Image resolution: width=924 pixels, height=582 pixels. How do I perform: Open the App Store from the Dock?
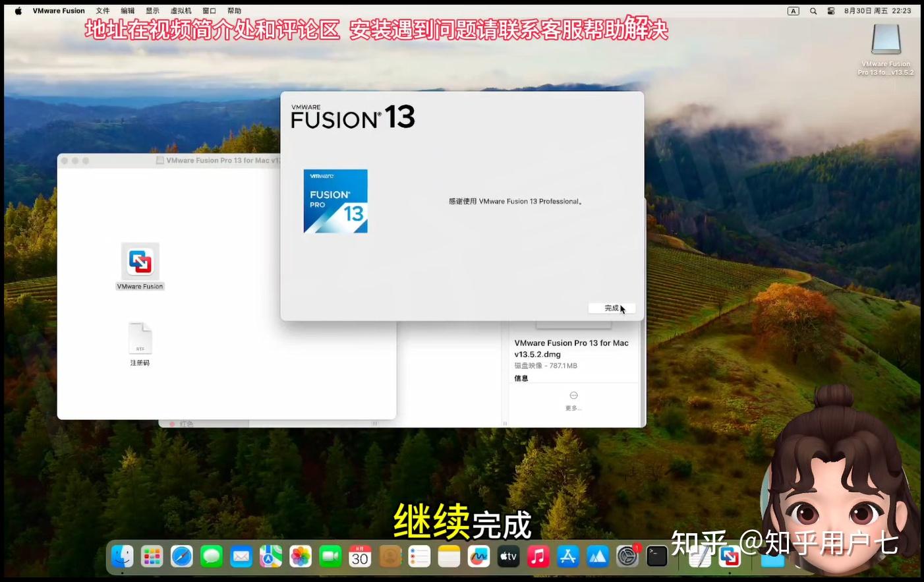(567, 556)
